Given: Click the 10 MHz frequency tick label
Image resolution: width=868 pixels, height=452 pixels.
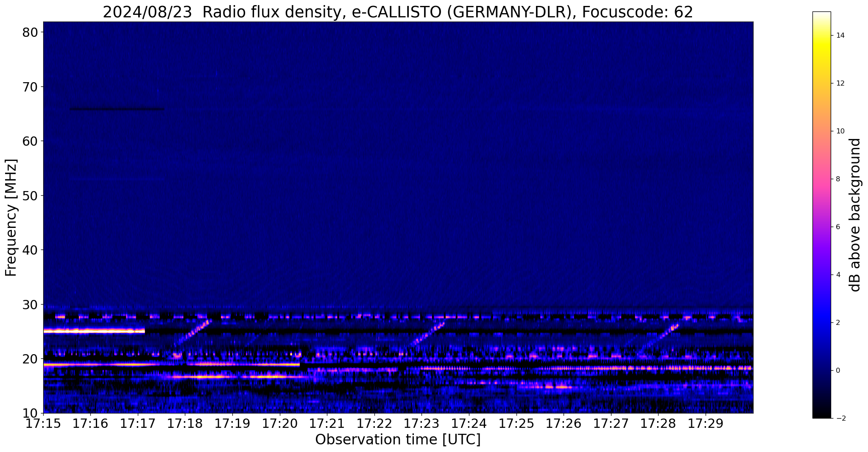Looking at the screenshot, I should point(31,413).
